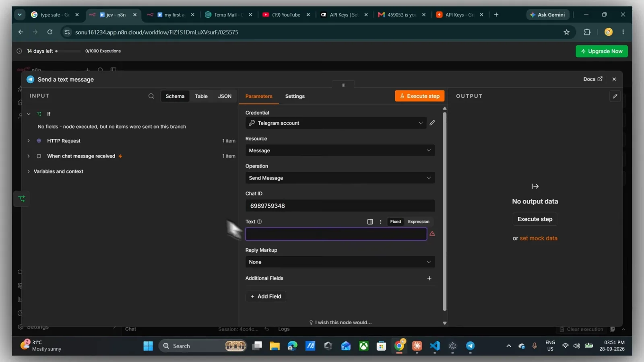Switch to Parameters tab

pyautogui.click(x=259, y=96)
